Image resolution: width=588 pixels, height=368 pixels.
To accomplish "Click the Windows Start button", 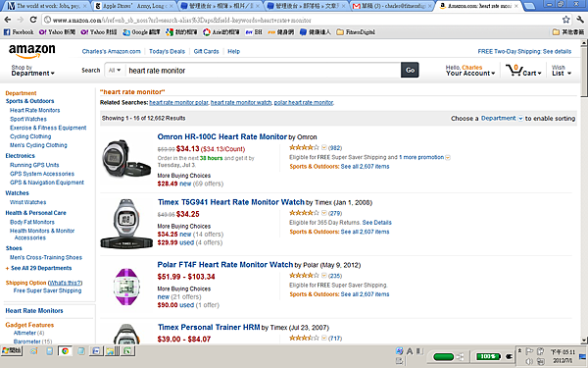I will [12, 351].
